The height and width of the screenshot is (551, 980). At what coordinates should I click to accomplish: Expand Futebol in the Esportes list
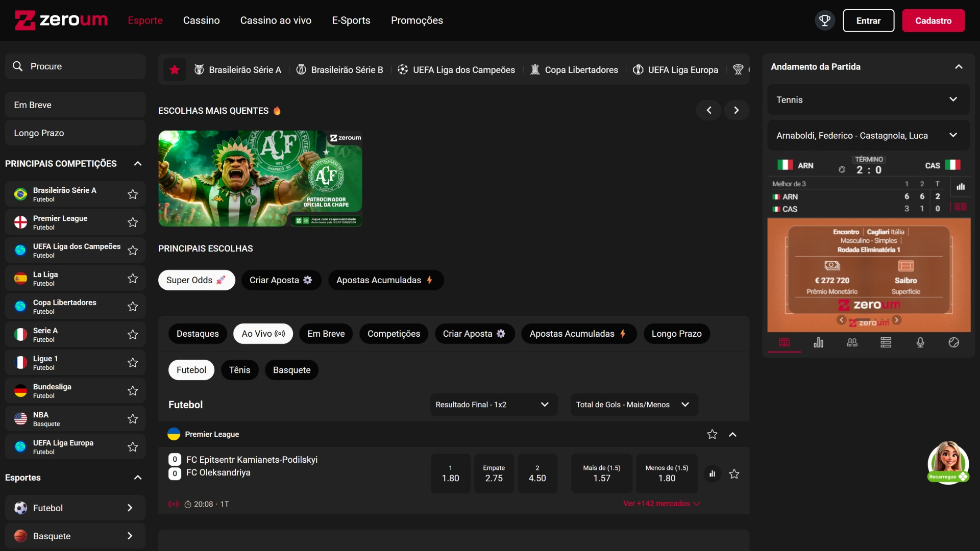(75, 508)
